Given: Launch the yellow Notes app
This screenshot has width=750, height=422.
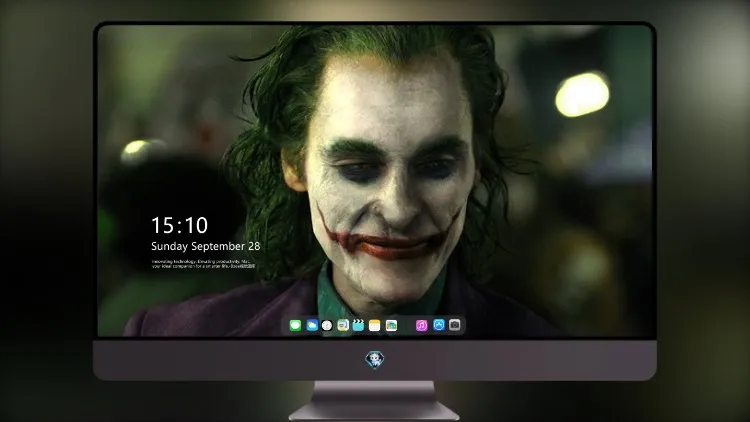Looking at the screenshot, I should (x=375, y=325).
